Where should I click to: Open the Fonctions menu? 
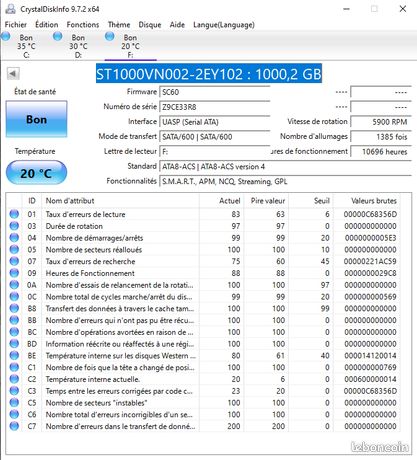[83, 25]
